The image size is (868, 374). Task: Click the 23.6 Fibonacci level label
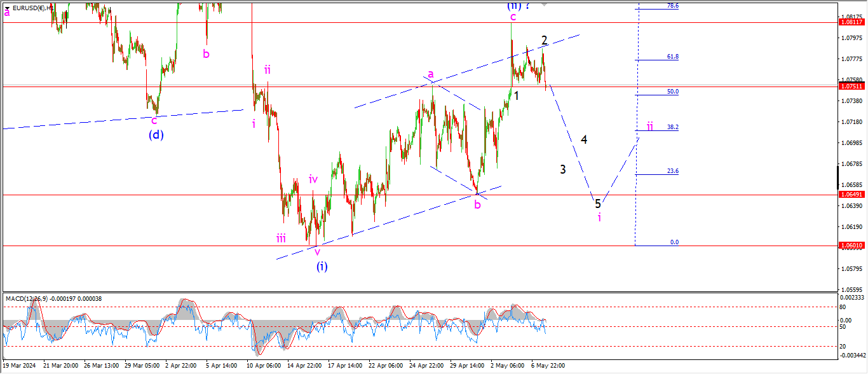(672, 171)
